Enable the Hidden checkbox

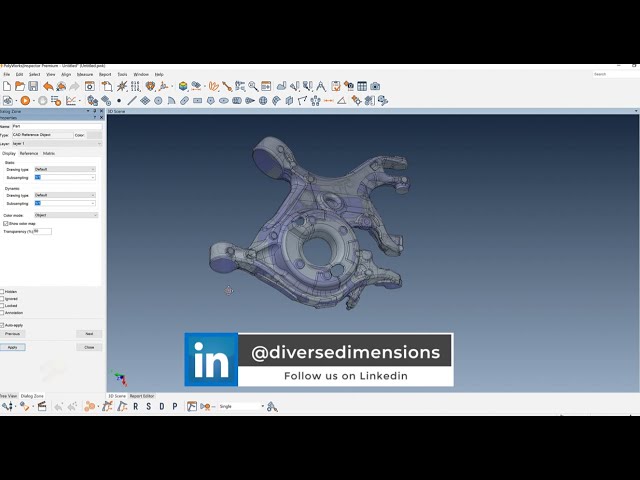(x=2, y=292)
